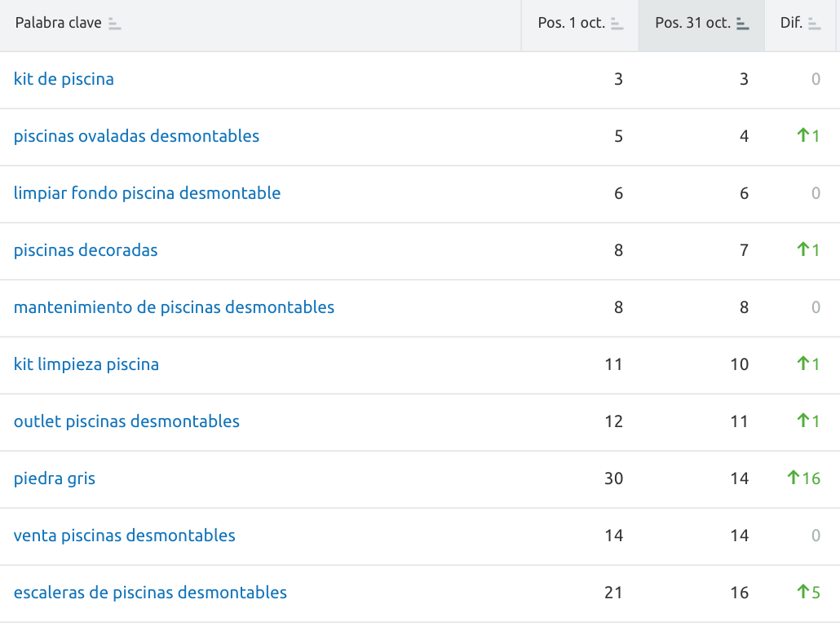Click Pos. 31 oct. value 6 for limpiar fondo row

tap(744, 193)
